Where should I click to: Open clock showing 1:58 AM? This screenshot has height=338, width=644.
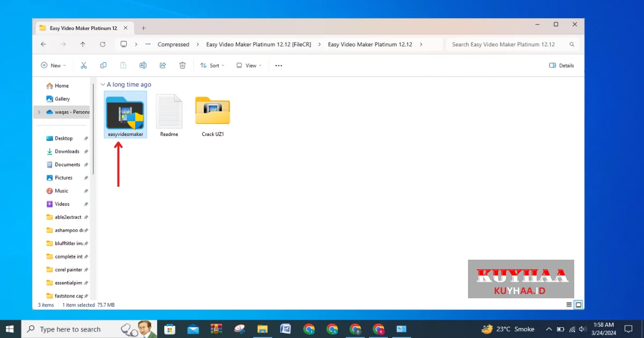pyautogui.click(x=604, y=329)
